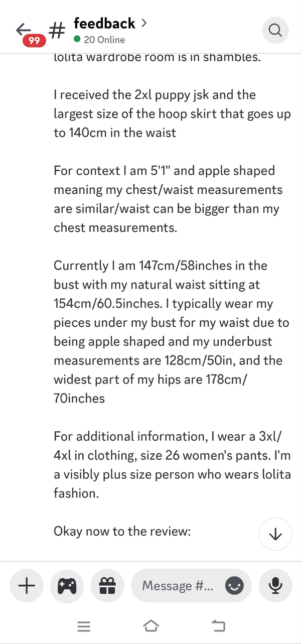The width and height of the screenshot is (301, 644).
Task: Start a voice message with microphone icon
Action: click(275, 585)
